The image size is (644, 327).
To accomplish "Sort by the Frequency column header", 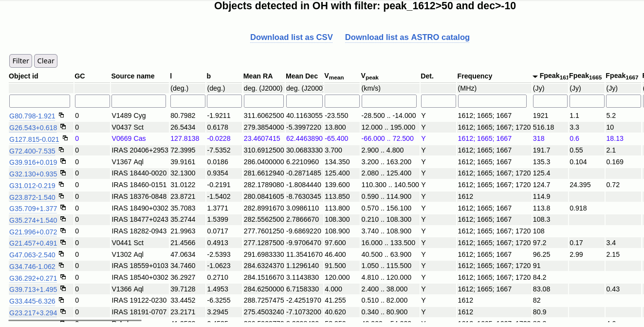I will tap(474, 76).
